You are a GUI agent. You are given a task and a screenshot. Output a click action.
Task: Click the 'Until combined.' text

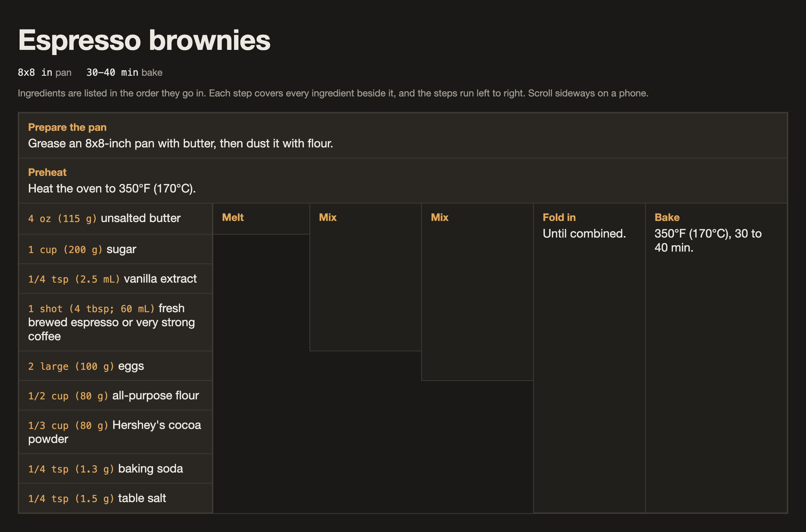[x=584, y=233]
